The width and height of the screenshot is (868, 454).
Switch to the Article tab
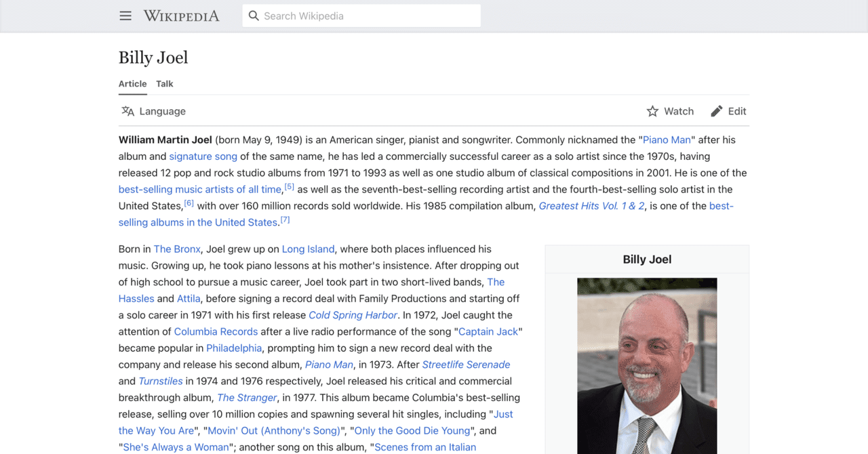(x=133, y=84)
